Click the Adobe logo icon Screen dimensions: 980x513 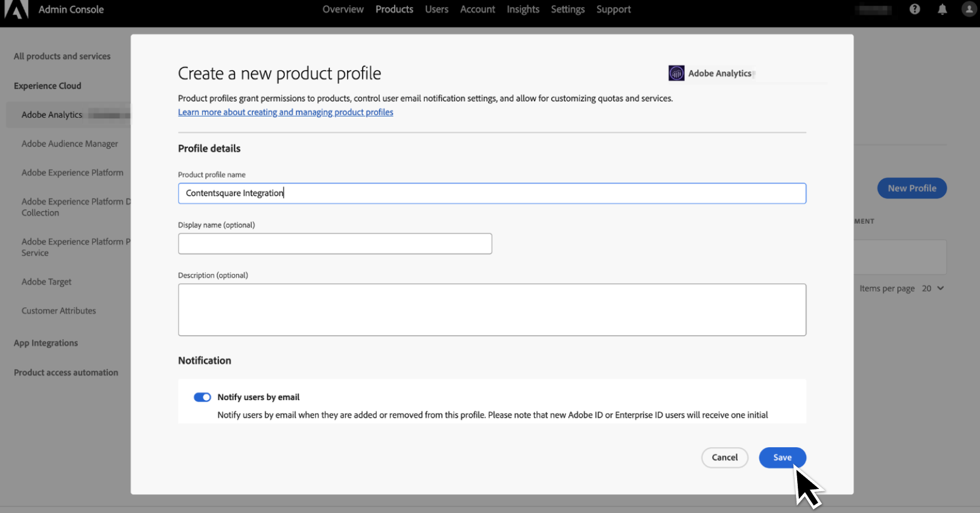point(16,10)
